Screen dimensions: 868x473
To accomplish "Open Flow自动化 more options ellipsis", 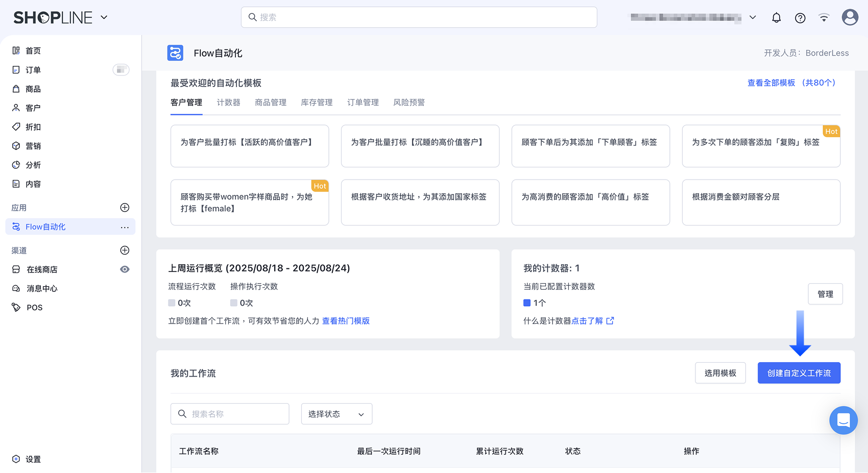I will coord(125,227).
